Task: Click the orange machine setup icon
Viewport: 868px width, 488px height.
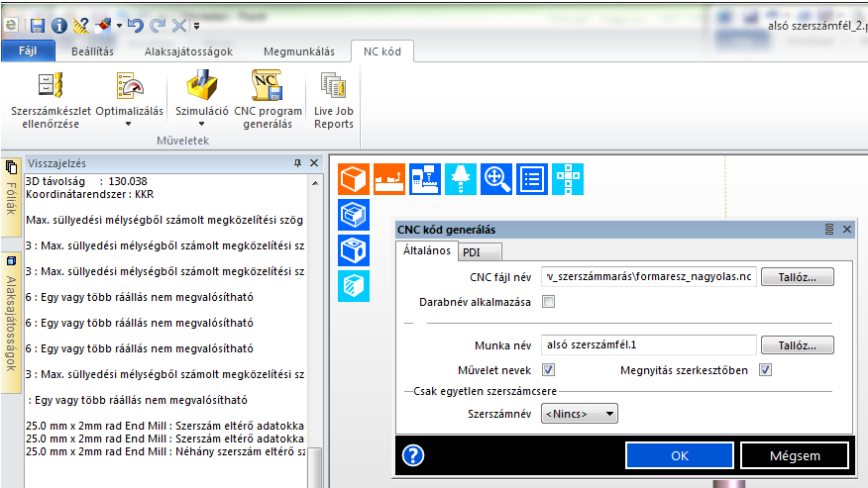Action: click(389, 179)
